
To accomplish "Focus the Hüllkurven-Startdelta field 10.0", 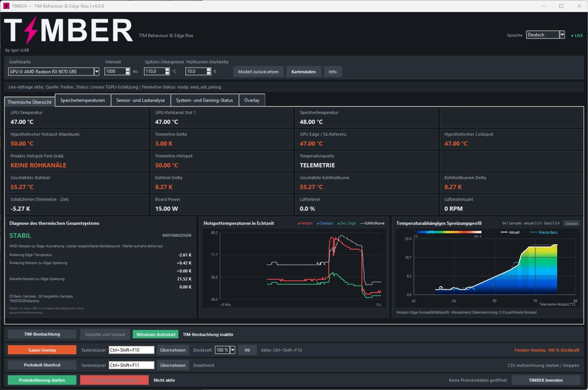I will click(196, 71).
